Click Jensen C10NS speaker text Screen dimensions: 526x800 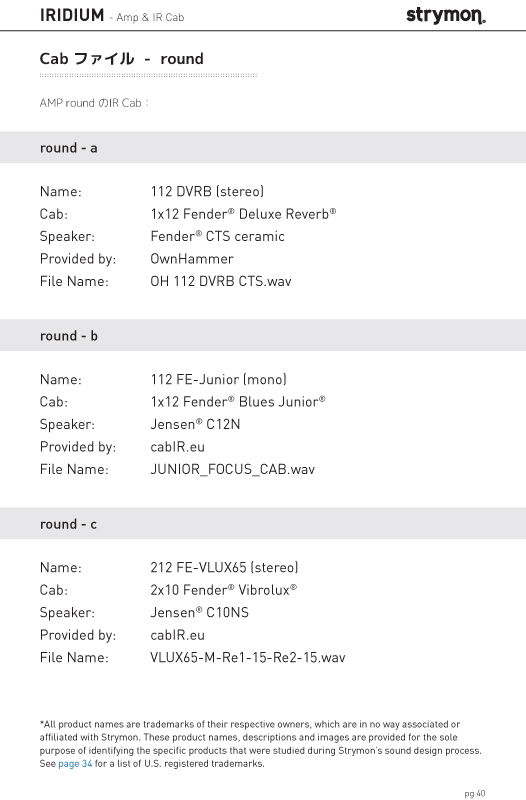click(199, 612)
